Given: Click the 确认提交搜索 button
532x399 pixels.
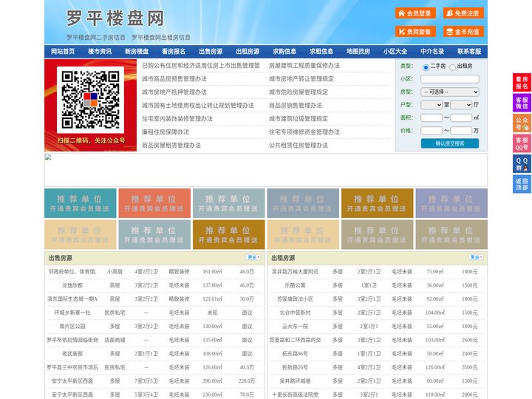Looking at the screenshot, I should [450, 143].
